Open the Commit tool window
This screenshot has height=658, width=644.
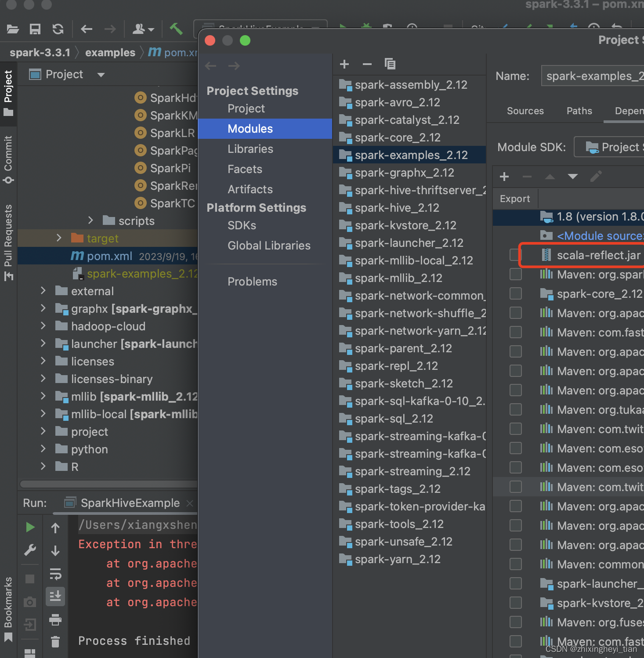point(8,159)
